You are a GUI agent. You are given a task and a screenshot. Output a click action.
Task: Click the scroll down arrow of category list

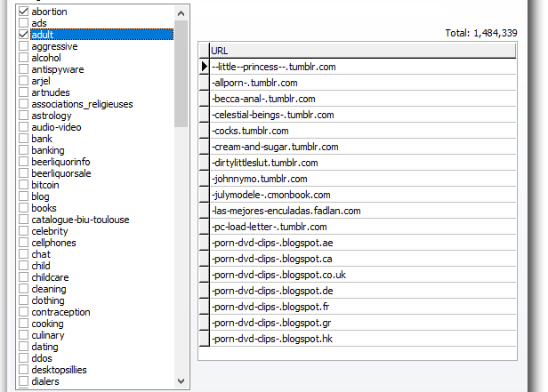point(181,380)
